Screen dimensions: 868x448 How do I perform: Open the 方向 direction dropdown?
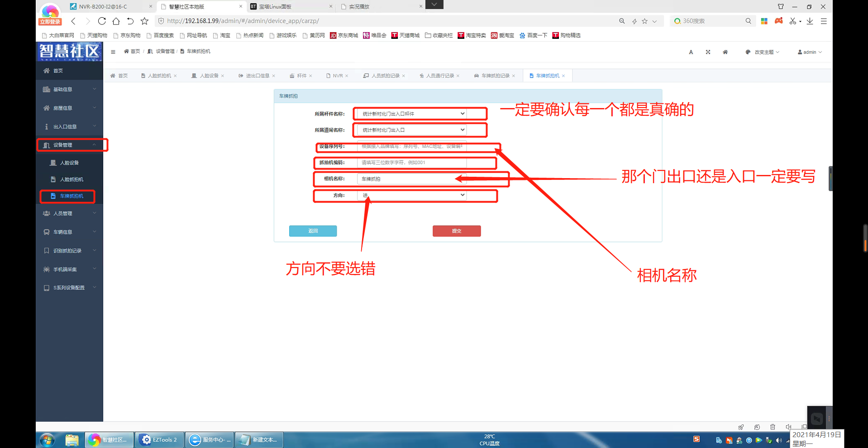[413, 195]
